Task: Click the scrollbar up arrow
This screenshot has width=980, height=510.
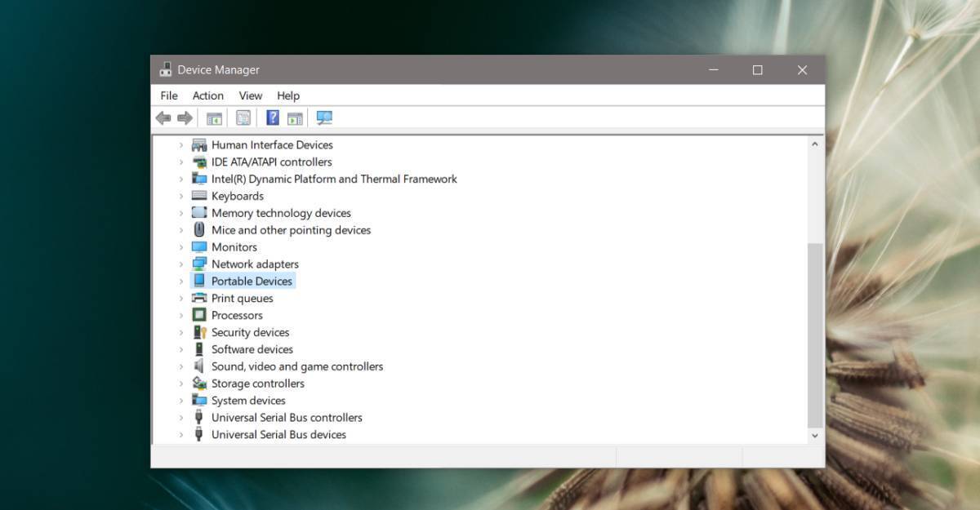Action: click(x=814, y=144)
